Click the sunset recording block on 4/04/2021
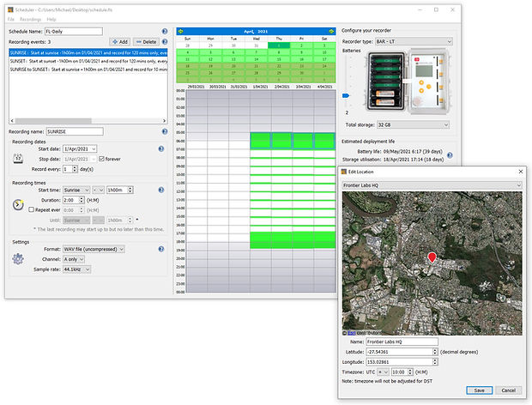The height and width of the screenshot is (405, 532). pyautogui.click(x=324, y=239)
